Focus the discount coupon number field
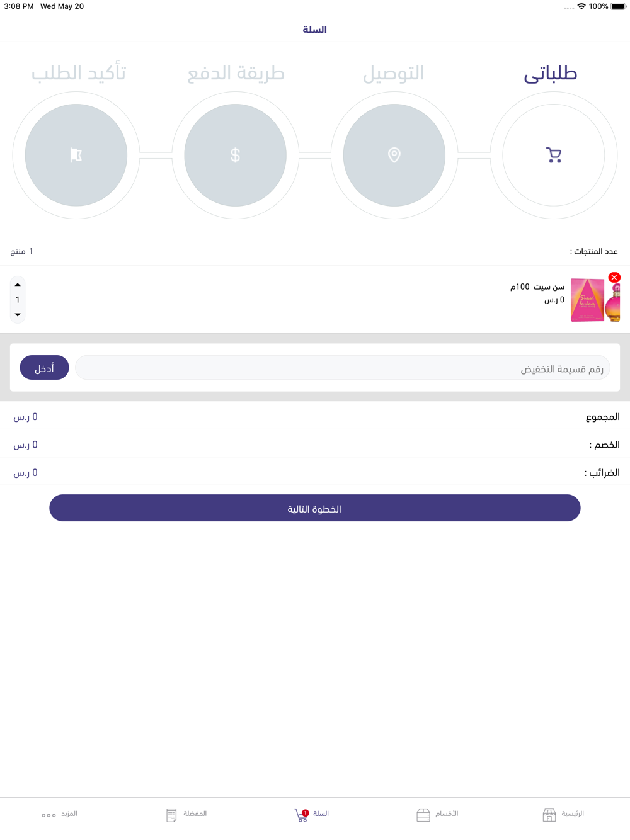The width and height of the screenshot is (630, 840). (x=343, y=368)
